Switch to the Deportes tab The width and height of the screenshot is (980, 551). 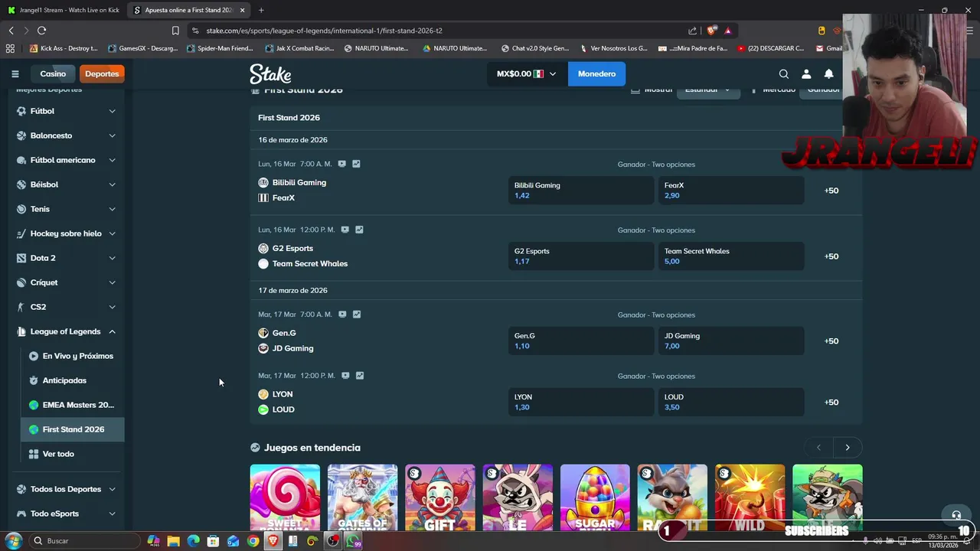(102, 74)
